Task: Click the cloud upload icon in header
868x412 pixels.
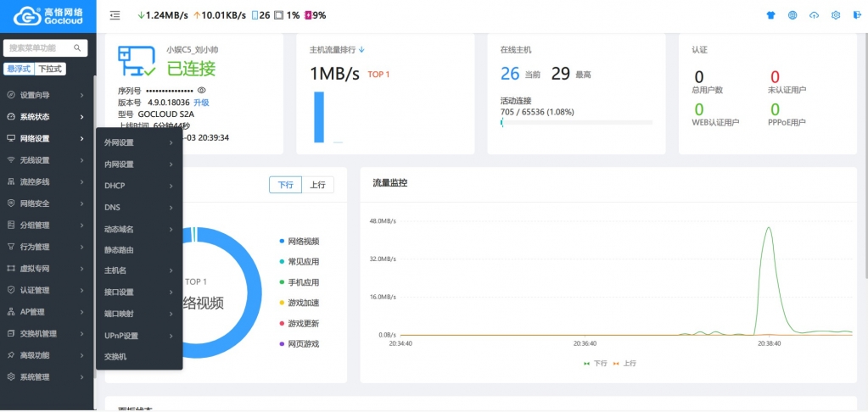Action: (814, 15)
